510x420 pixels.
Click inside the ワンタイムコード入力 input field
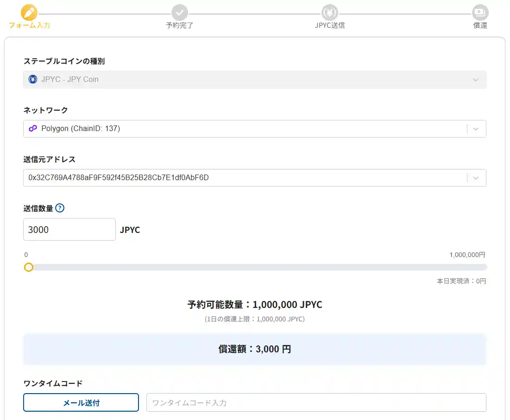click(x=316, y=402)
